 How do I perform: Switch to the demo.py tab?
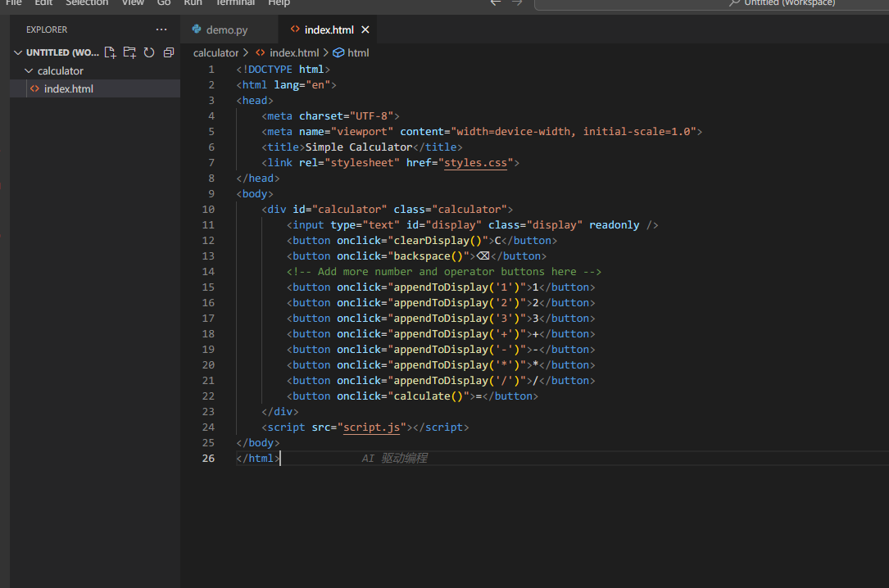pos(226,29)
